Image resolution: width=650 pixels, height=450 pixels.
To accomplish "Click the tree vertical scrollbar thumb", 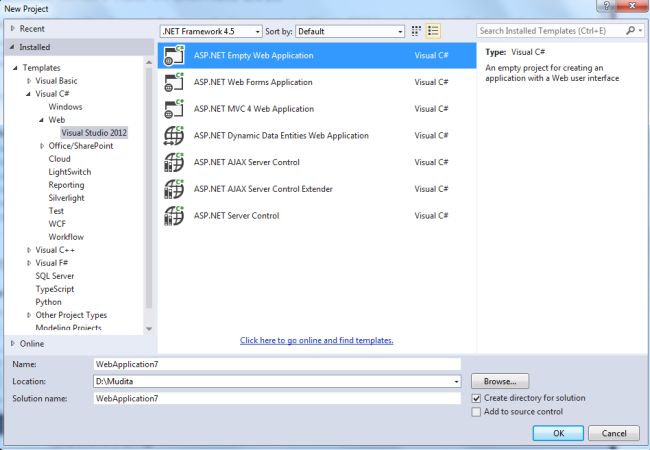I will tap(149, 187).
